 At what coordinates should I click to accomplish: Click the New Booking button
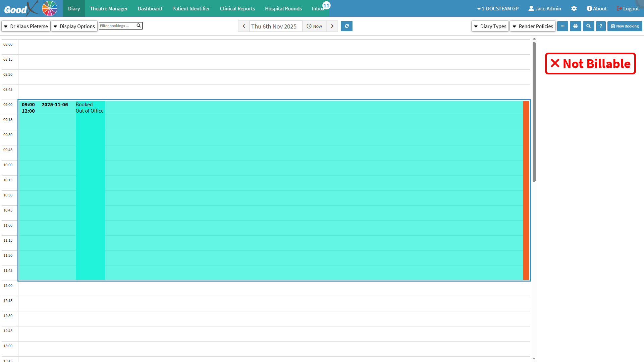click(x=625, y=26)
